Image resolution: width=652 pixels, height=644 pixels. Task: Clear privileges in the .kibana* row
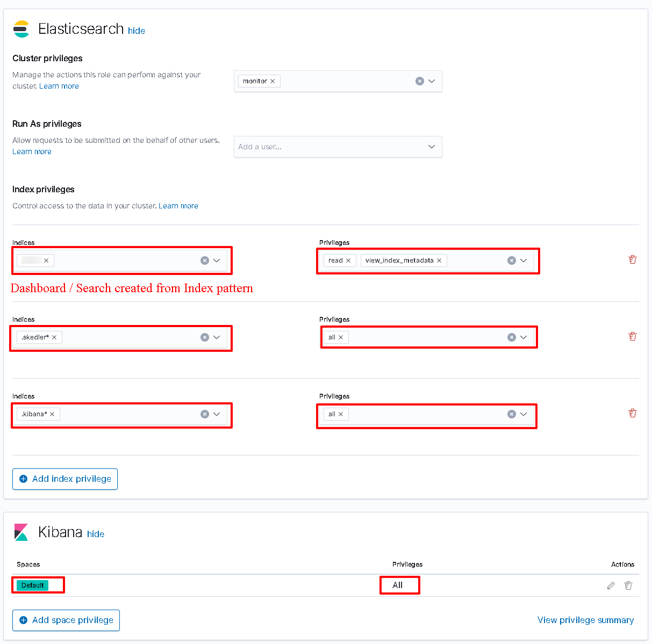pyautogui.click(x=512, y=414)
